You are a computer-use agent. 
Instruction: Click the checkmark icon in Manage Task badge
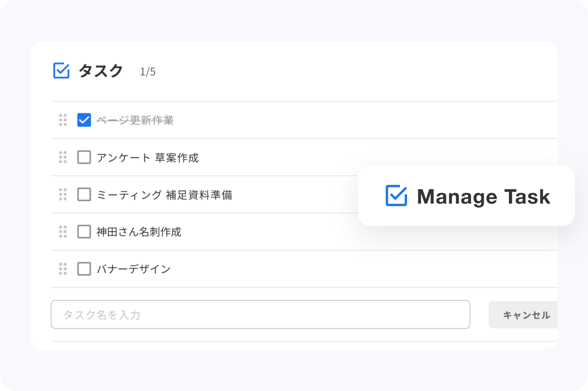click(x=396, y=196)
